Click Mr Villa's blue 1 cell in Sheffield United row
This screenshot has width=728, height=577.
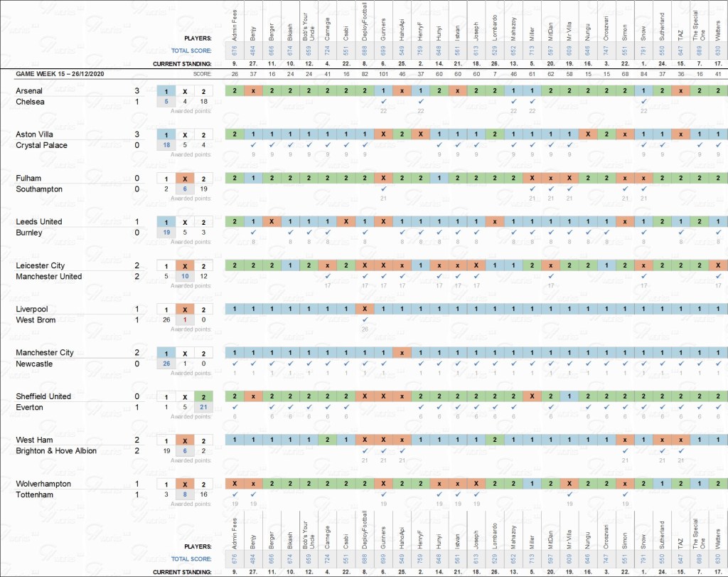point(569,396)
